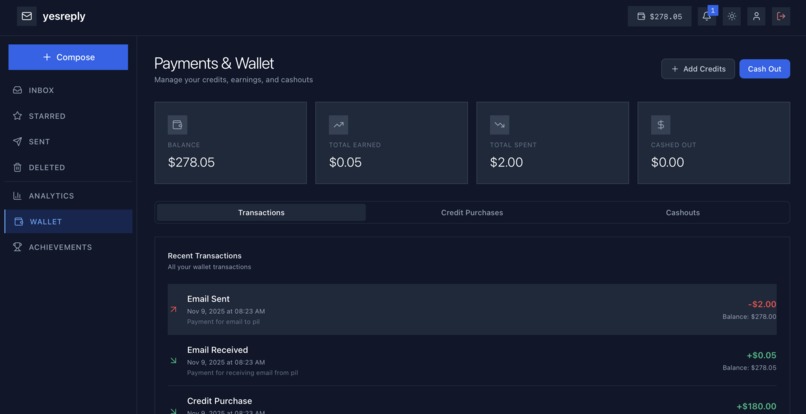Click 'Payment for email to pil' text
Viewport: 806px width, 414px height.
[x=224, y=322]
